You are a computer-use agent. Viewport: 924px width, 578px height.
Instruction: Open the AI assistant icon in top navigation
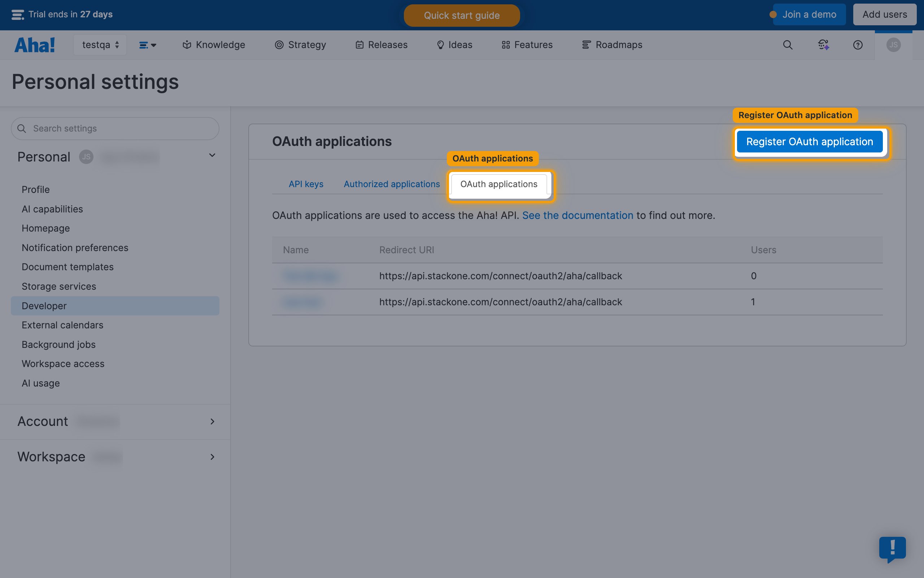pos(823,45)
